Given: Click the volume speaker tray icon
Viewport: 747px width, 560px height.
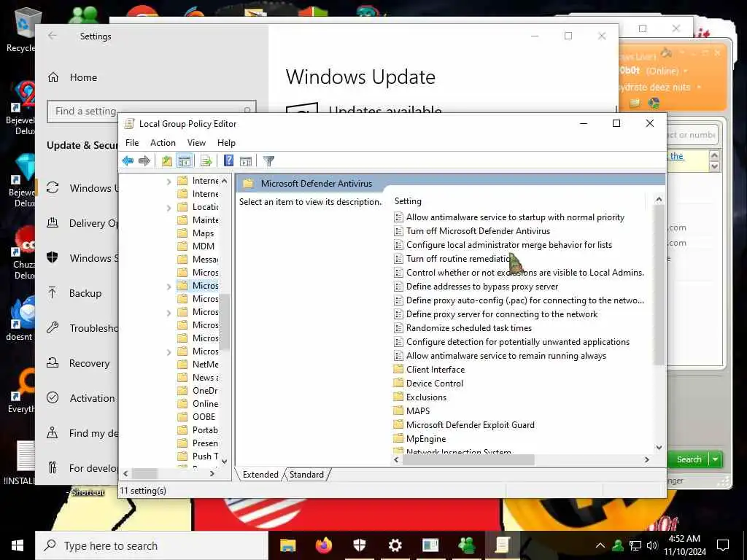Looking at the screenshot, I should pos(652,545).
